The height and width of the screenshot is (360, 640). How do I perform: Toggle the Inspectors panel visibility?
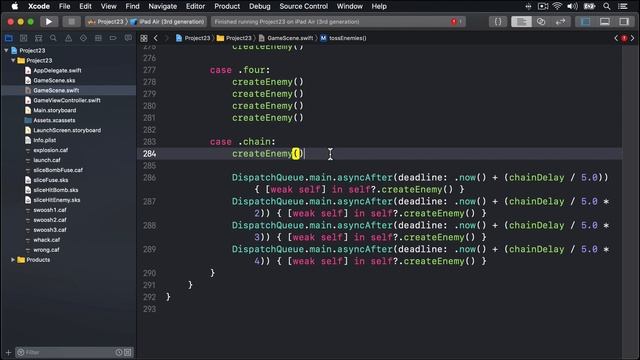point(624,22)
